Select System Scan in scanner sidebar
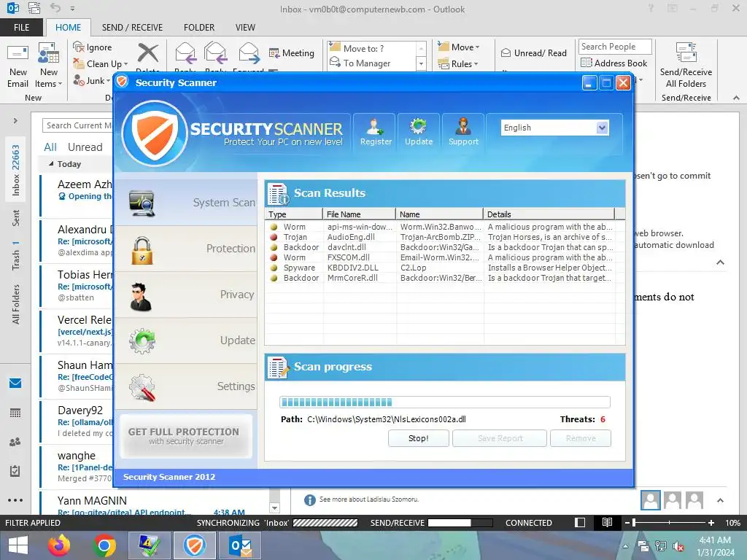Image resolution: width=747 pixels, height=560 pixels. [186, 203]
